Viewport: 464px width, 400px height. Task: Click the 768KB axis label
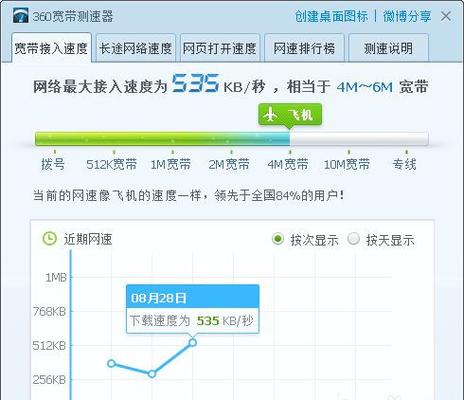[49, 311]
